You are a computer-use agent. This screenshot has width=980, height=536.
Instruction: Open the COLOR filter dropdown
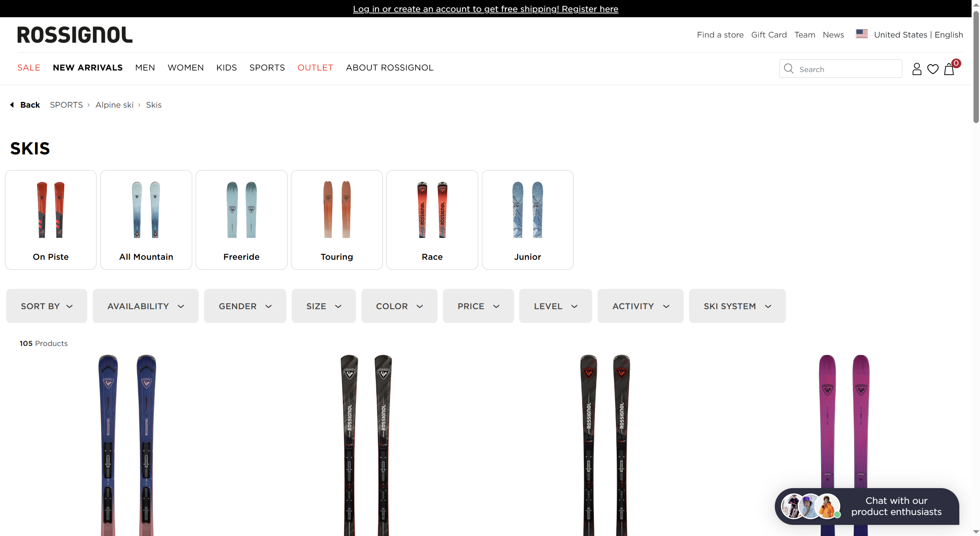click(x=399, y=306)
